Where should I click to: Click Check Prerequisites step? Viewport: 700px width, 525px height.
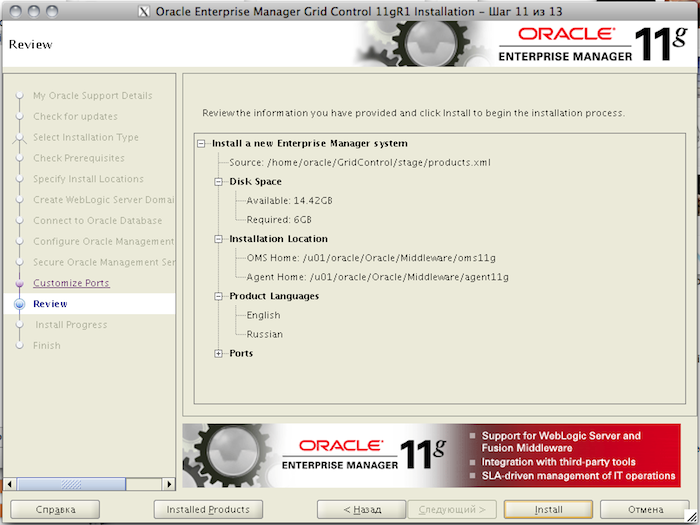tap(79, 158)
